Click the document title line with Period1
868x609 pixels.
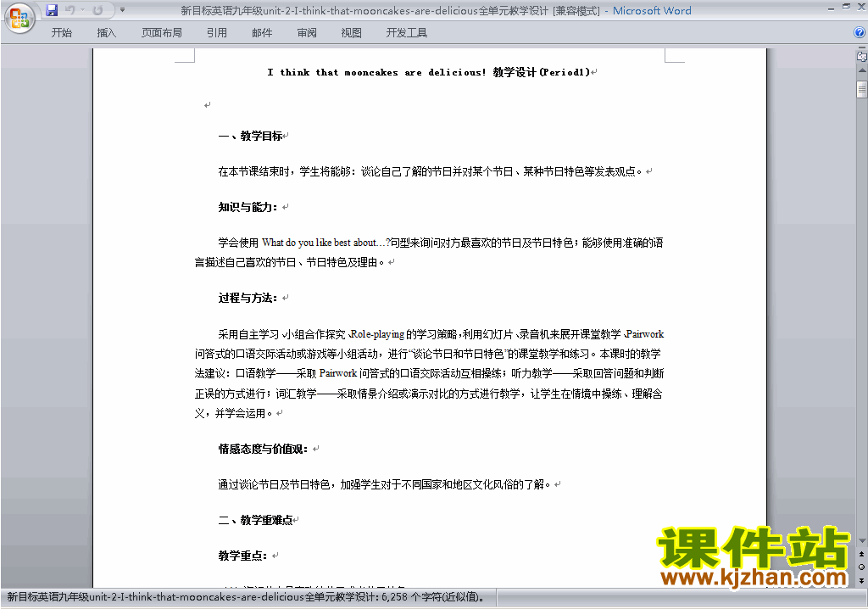point(429,72)
